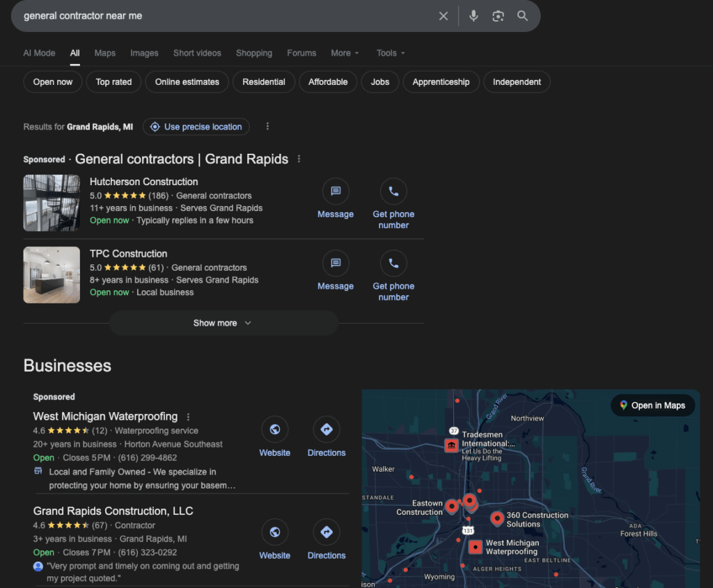Image resolution: width=713 pixels, height=588 pixels.
Task: Expand the More search categories dropdown
Action: [x=345, y=53]
